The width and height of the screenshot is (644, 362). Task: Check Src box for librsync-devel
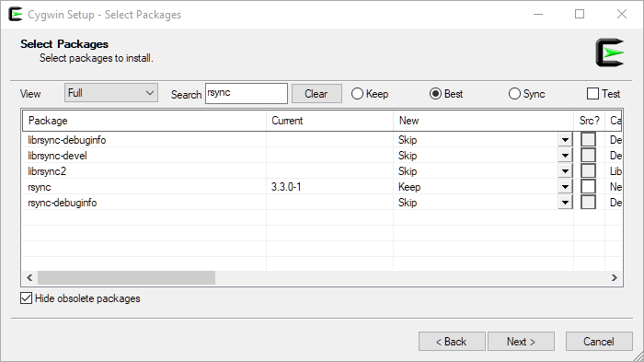coord(588,155)
